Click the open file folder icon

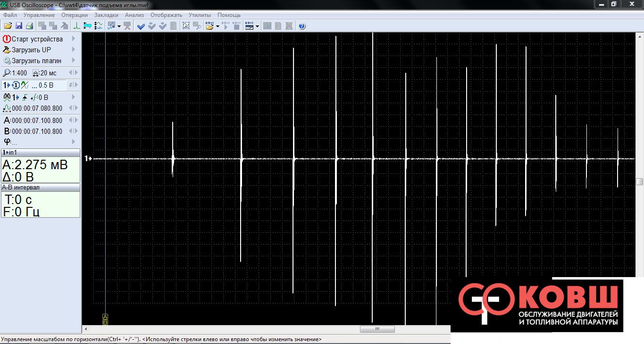pos(8,26)
